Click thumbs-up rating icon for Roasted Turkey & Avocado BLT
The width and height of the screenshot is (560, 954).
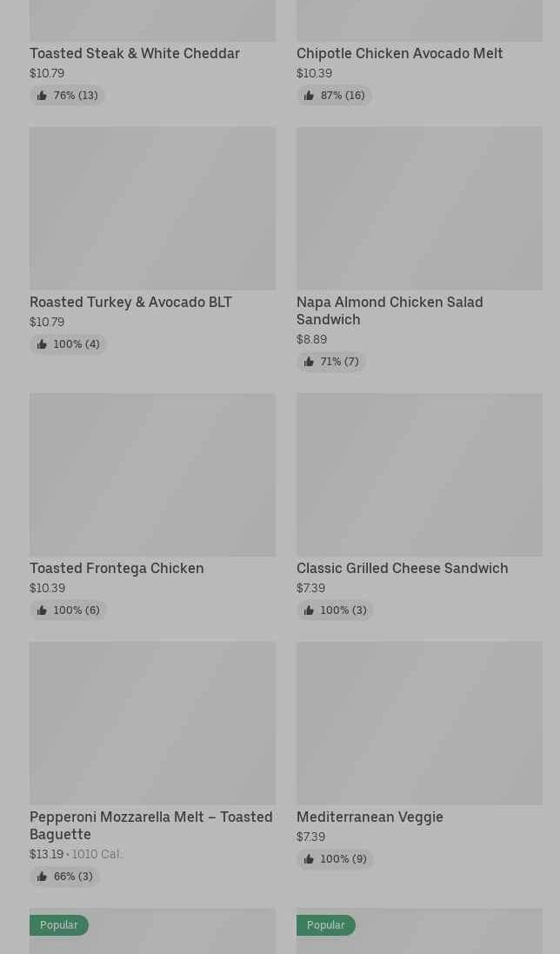[x=42, y=344]
